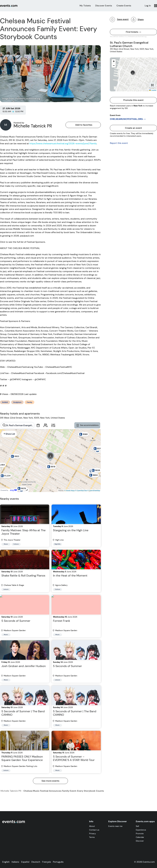Zoom in on the venue map

pos(114,61)
